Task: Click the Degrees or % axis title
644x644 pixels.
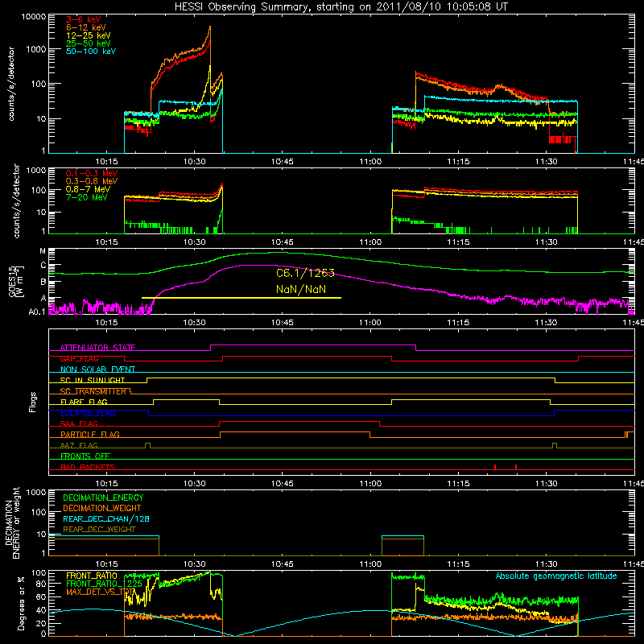Action: pos(21,603)
